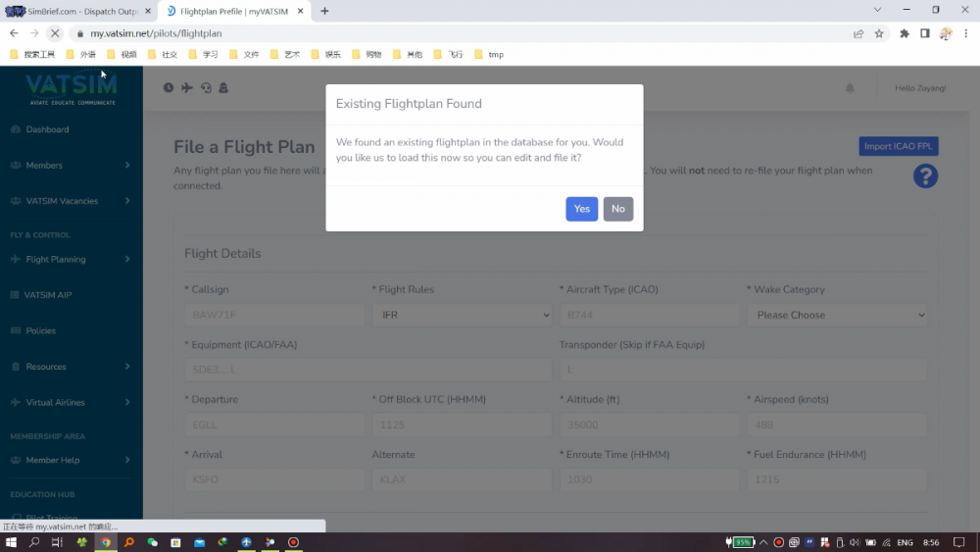This screenshot has width=980, height=552.
Task: Open the Chrome extensions puzzle icon
Action: [x=905, y=33]
